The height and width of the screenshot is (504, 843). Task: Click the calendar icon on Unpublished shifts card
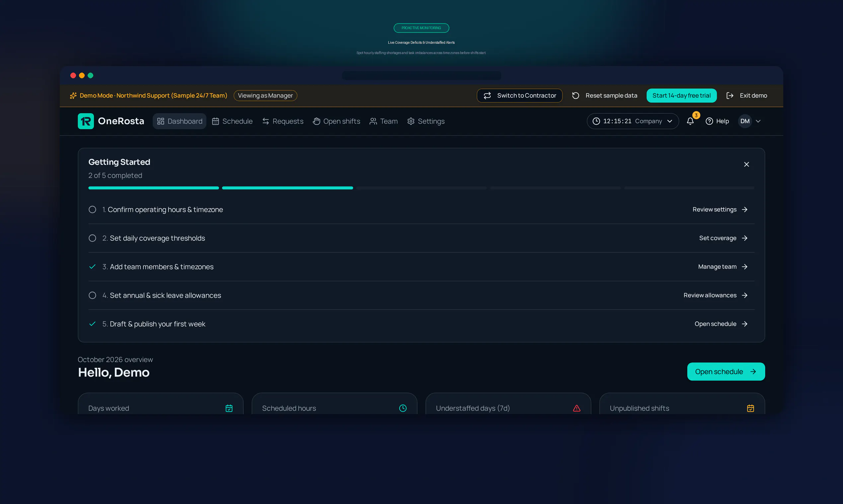point(750,408)
